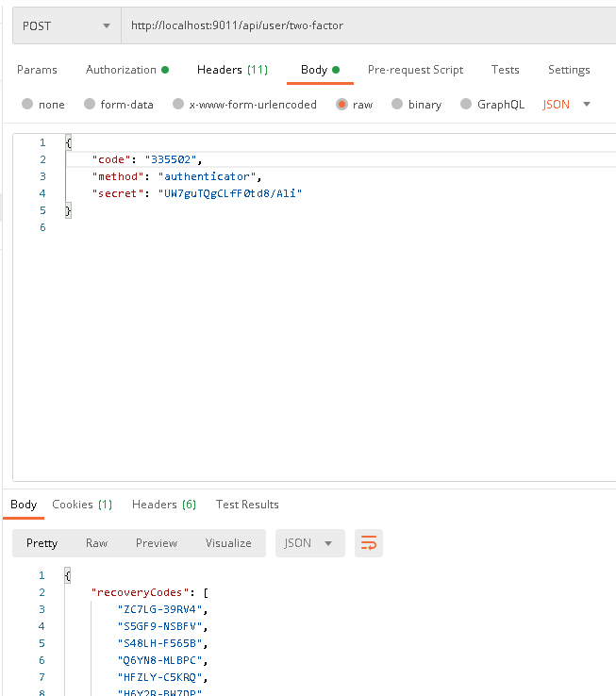
Task: Expand the orange JSON body format dropdown
Action: (567, 105)
